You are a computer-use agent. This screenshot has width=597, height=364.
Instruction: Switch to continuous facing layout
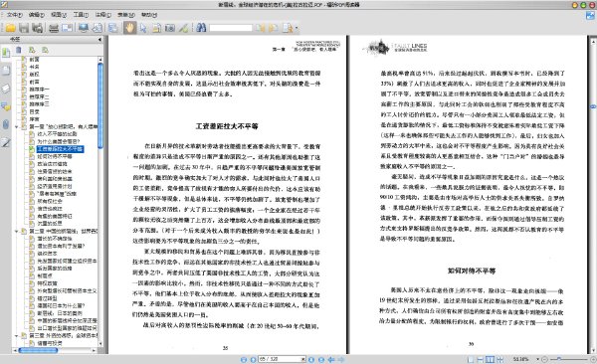499,359
